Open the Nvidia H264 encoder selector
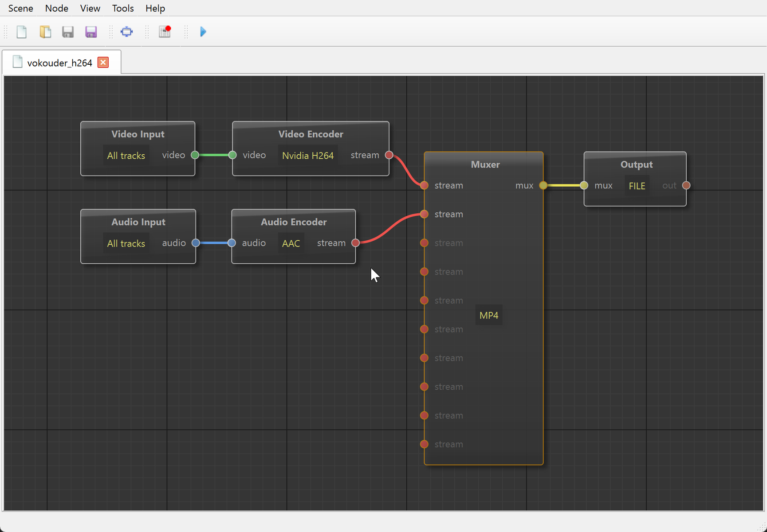This screenshot has width=767, height=532. 307,156
